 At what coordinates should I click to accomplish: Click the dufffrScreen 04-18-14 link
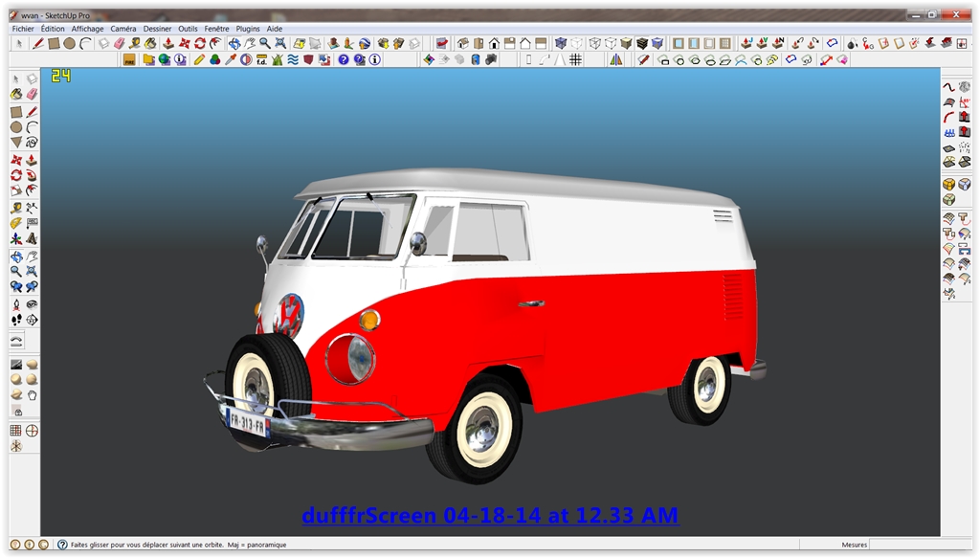pyautogui.click(x=490, y=516)
